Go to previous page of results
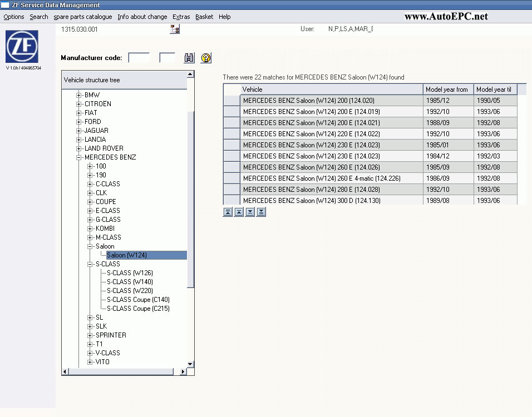Image resolution: width=532 pixels, height=417 pixels. 239,212
